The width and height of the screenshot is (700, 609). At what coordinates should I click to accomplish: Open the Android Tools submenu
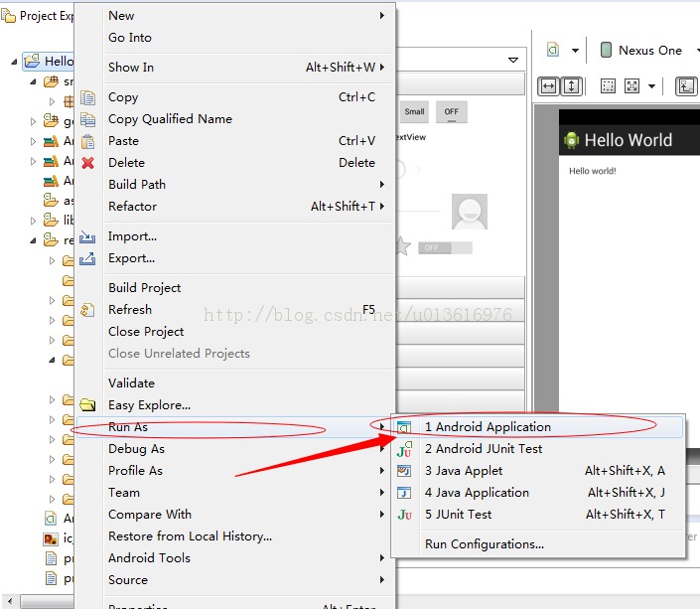tap(235, 558)
